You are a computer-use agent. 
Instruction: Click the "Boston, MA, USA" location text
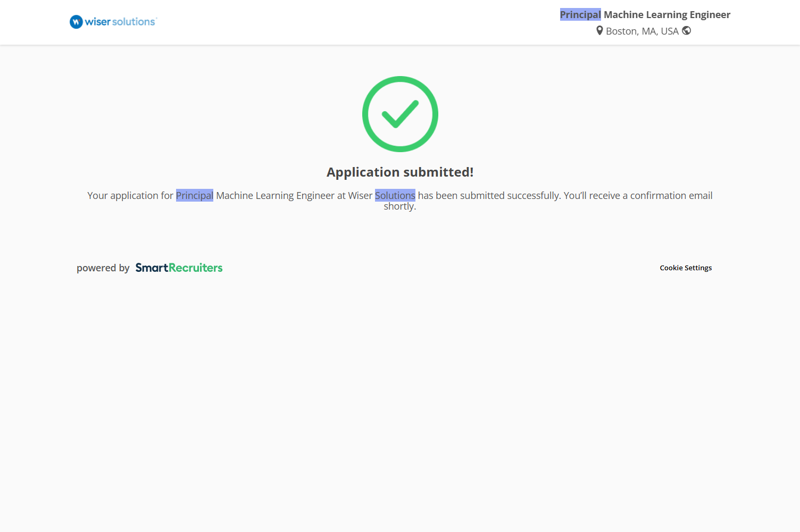click(642, 31)
